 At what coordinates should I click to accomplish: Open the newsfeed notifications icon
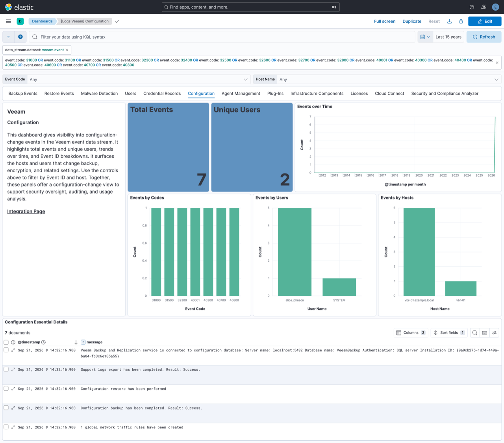click(484, 7)
